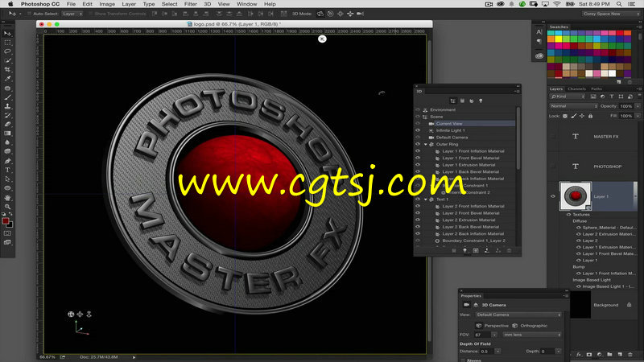Open the Layer menu
Image resolution: width=644 pixels, height=362 pixels.
point(129,4)
